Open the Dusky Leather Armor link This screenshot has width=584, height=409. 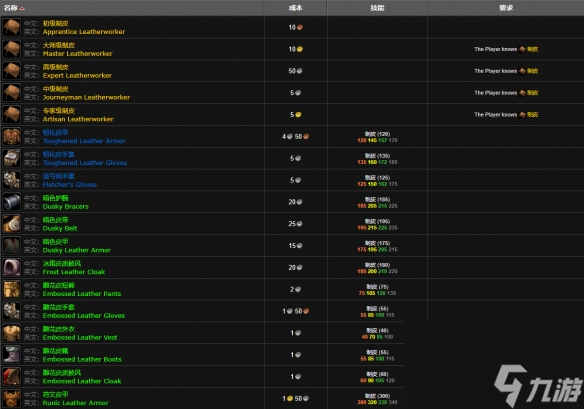click(76, 250)
